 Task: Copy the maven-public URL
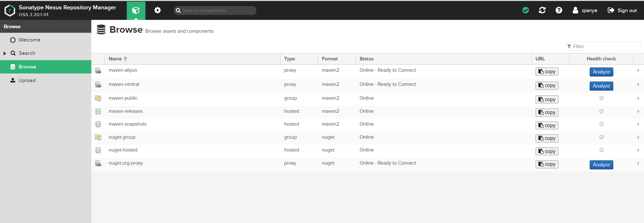(x=547, y=99)
